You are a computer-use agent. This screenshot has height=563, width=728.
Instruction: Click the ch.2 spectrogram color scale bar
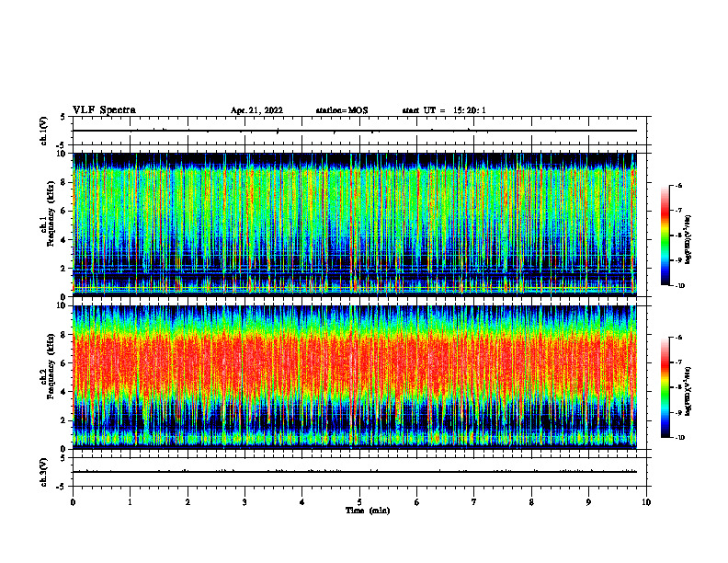pyautogui.click(x=665, y=387)
